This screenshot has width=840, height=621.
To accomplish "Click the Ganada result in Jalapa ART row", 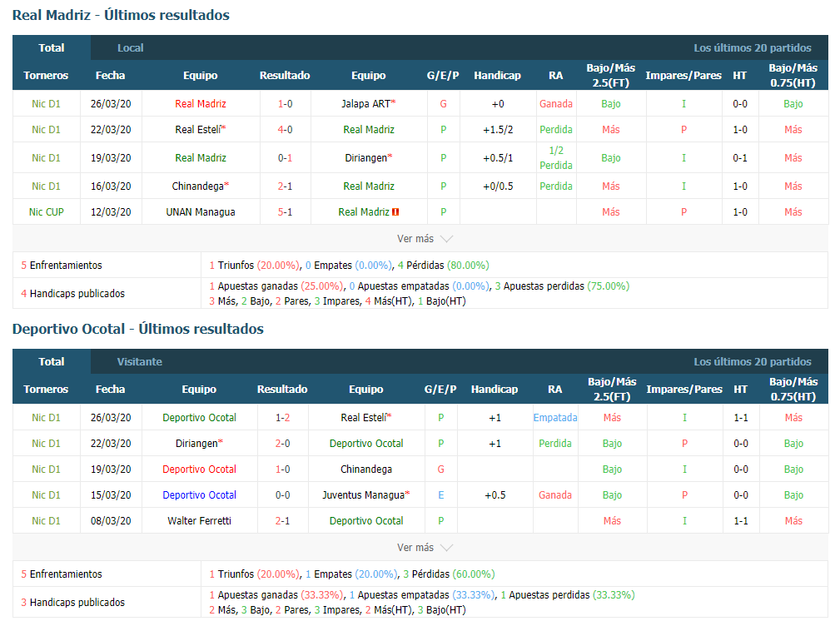I will point(556,104).
